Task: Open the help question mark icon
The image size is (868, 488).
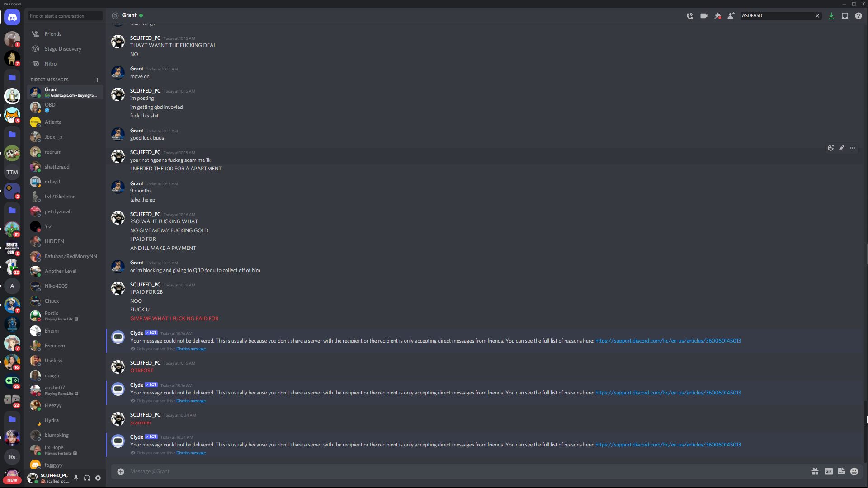Action: click(859, 16)
